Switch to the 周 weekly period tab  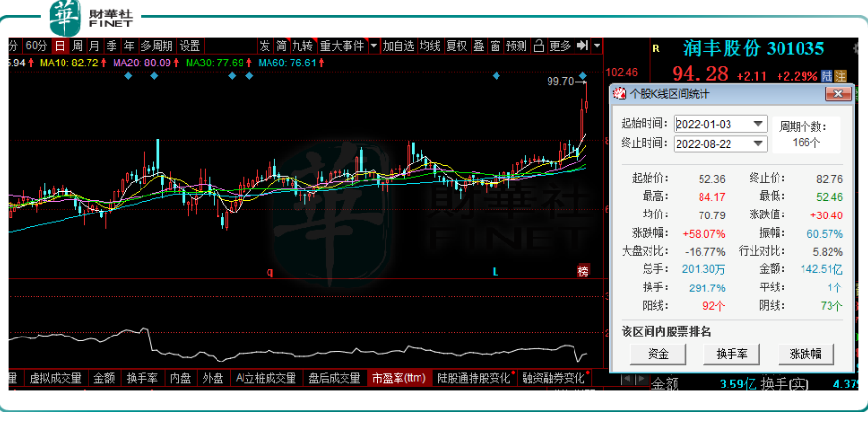click(78, 46)
